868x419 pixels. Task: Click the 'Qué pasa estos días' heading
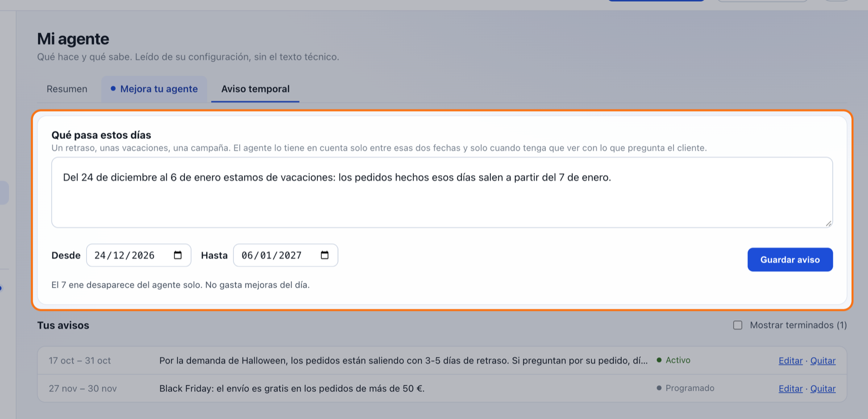click(101, 135)
